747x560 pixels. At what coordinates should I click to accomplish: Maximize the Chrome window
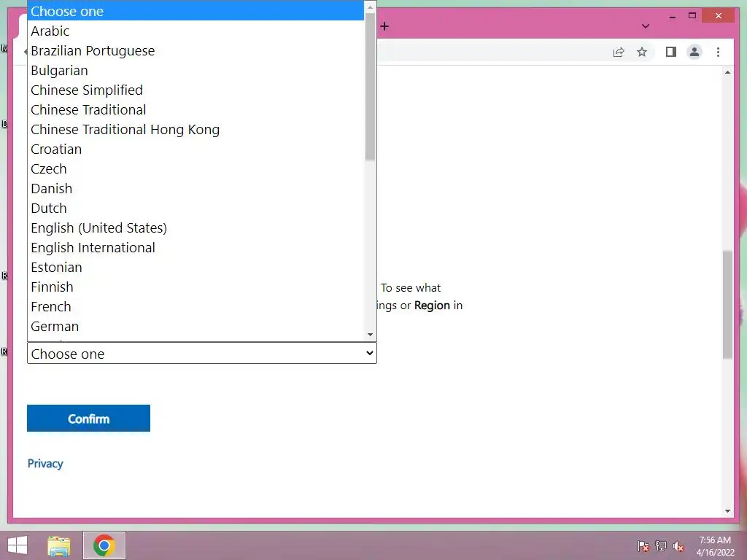tap(692, 16)
